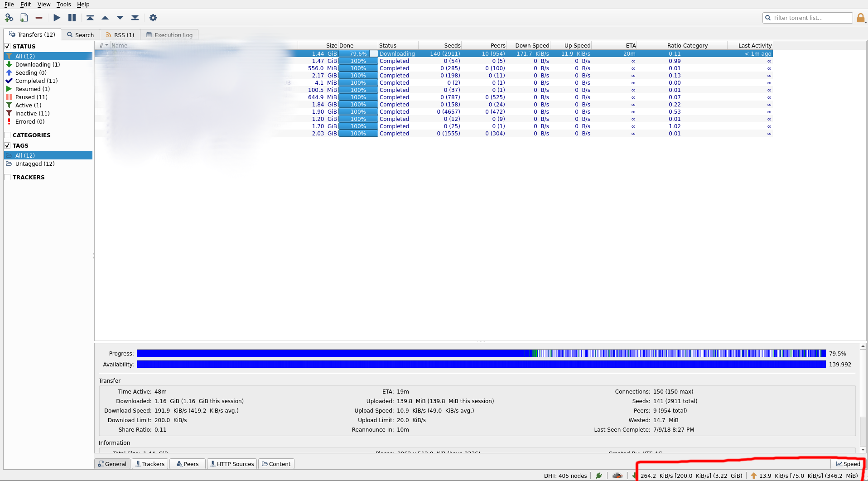Open the Speed graph panel
868x481 pixels.
click(x=848, y=463)
